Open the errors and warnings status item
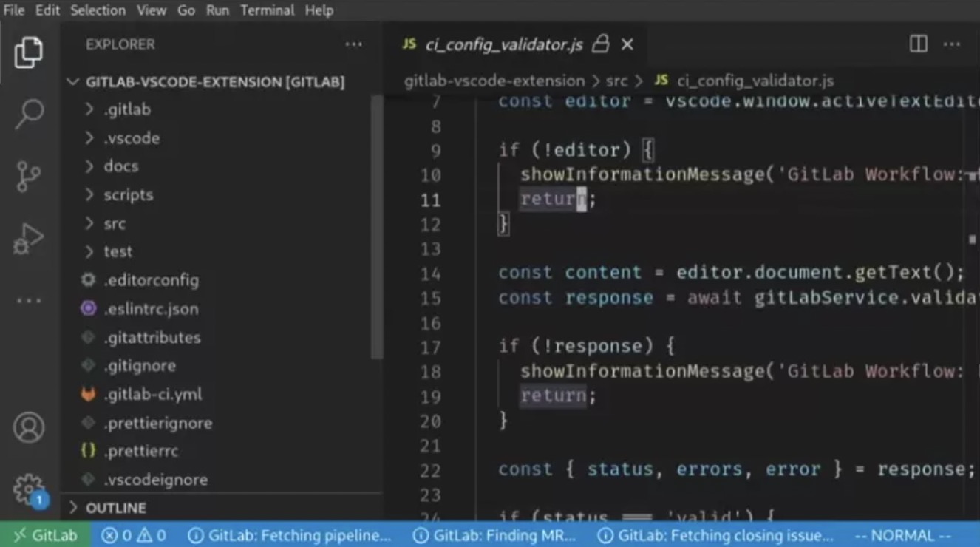Image resolution: width=980 pixels, height=547 pixels. [x=134, y=535]
